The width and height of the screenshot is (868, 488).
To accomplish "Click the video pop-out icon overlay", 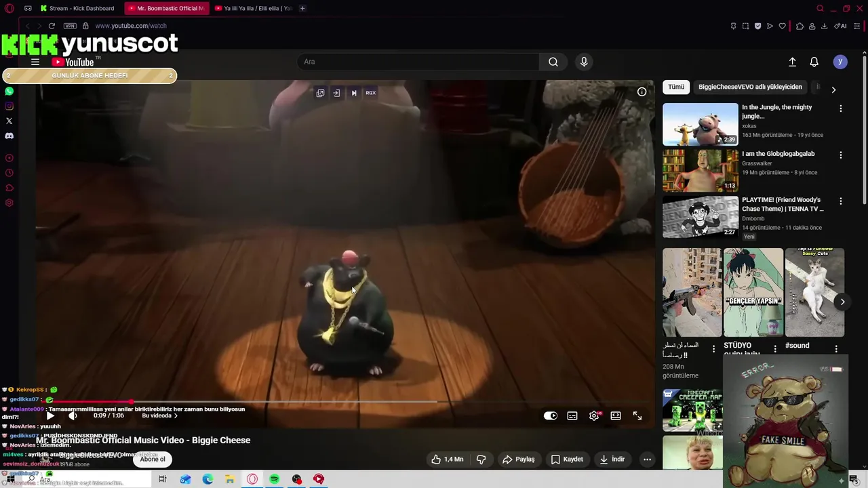I will pos(320,93).
